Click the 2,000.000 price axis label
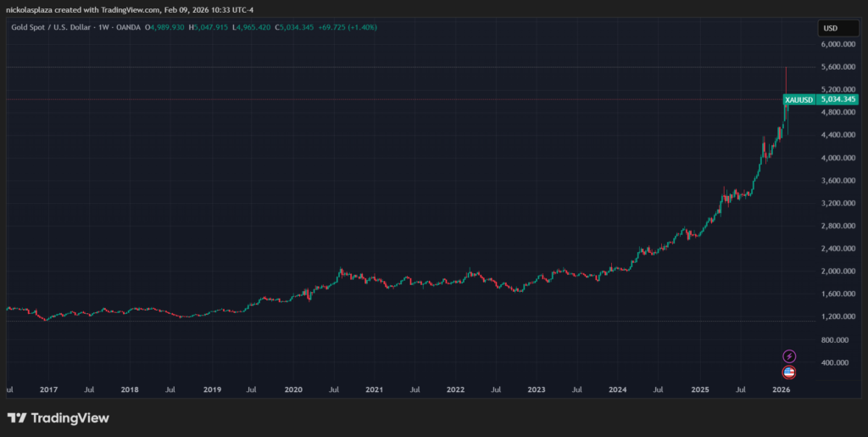 click(839, 272)
